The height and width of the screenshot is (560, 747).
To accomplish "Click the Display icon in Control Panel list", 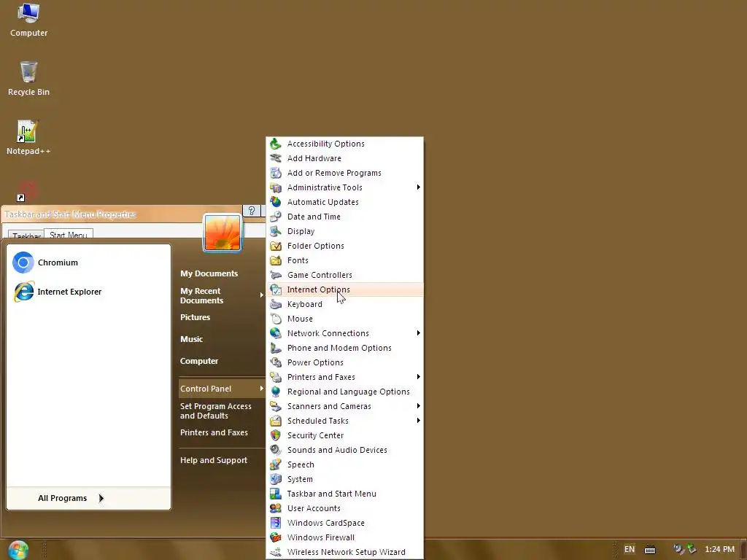I will coord(275,231).
